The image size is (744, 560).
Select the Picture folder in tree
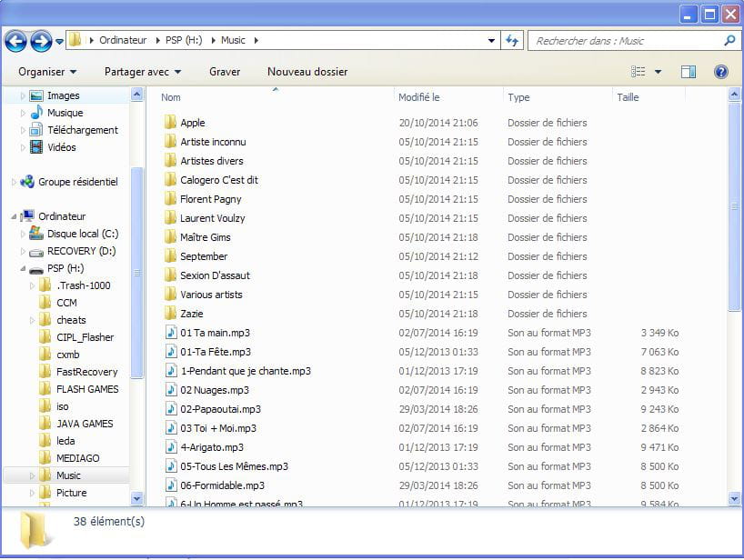[x=71, y=493]
